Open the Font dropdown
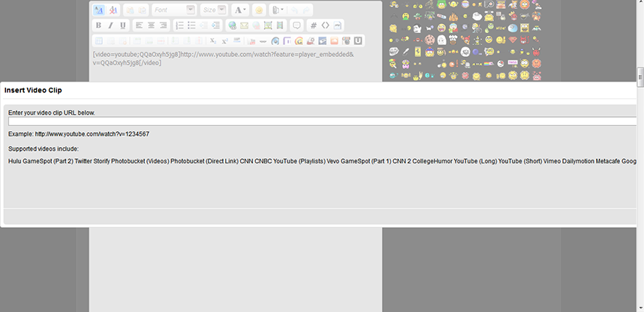Screen dimensions: 644x312 (x=173, y=10)
